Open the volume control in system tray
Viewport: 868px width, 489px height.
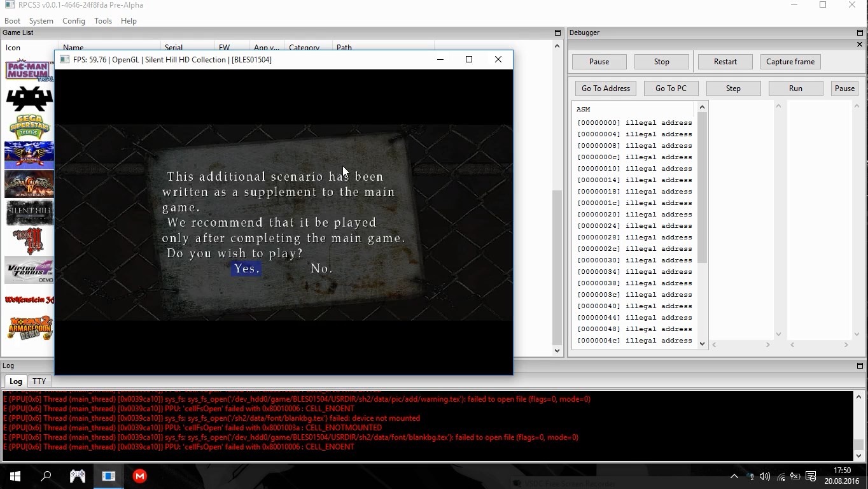[765, 476]
